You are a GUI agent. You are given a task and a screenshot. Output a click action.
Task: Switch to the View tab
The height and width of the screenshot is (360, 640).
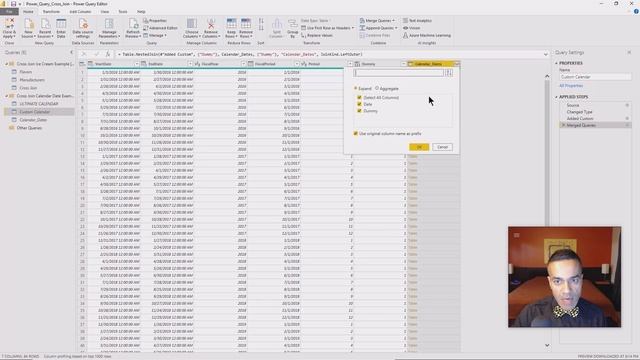(x=105, y=11)
